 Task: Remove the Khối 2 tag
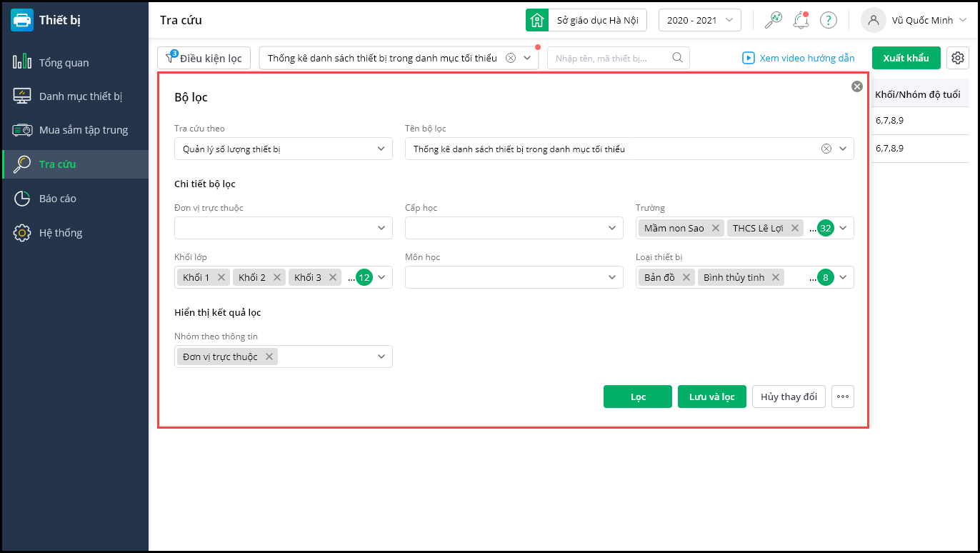point(277,277)
